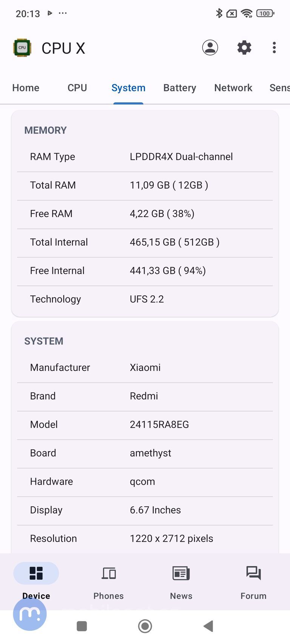Select the CPU tab
Screen dimensions: 290x644
click(x=77, y=88)
